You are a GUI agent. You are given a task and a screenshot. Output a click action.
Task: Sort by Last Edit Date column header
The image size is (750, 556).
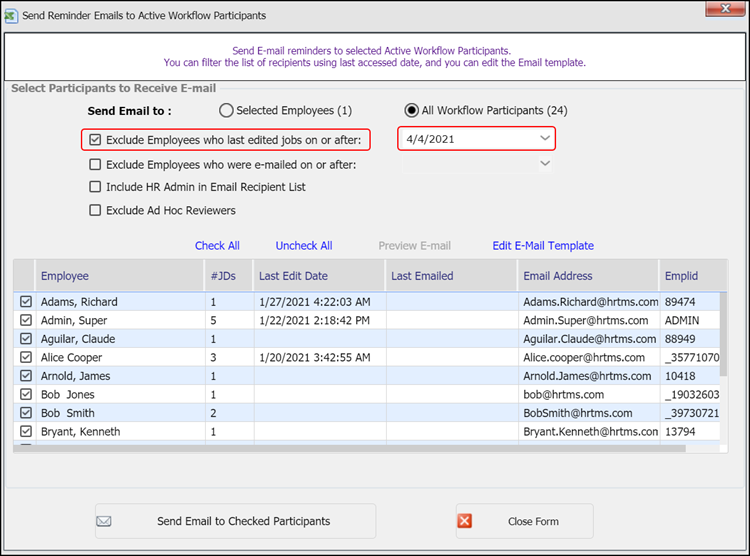tap(293, 276)
